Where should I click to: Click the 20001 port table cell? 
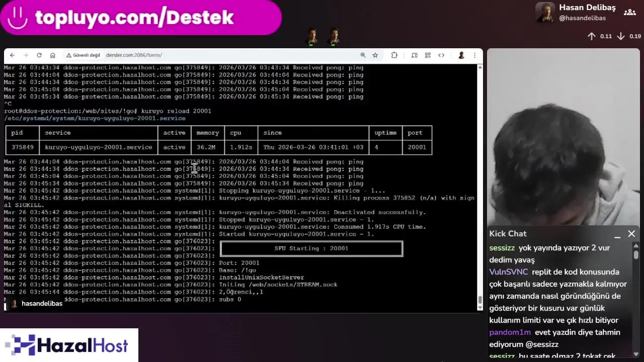pos(417,147)
